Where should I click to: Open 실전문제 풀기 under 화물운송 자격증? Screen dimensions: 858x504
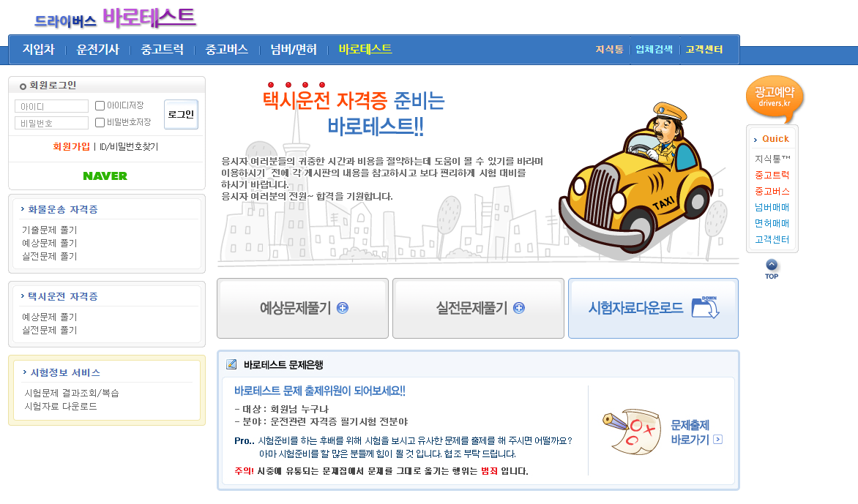coord(49,256)
